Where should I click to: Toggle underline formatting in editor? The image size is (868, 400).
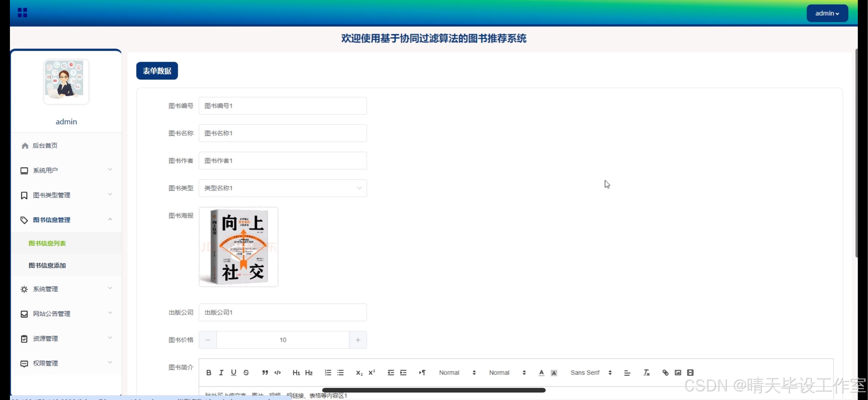click(x=234, y=372)
